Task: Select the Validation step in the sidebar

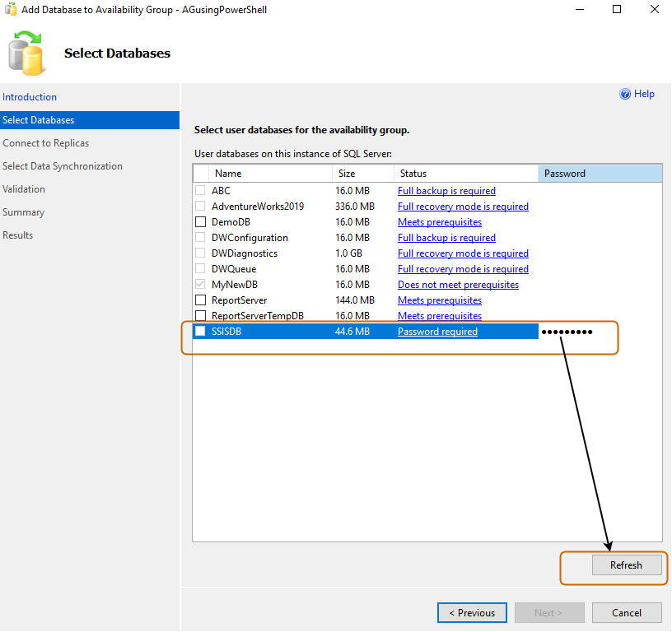Action: (24, 188)
